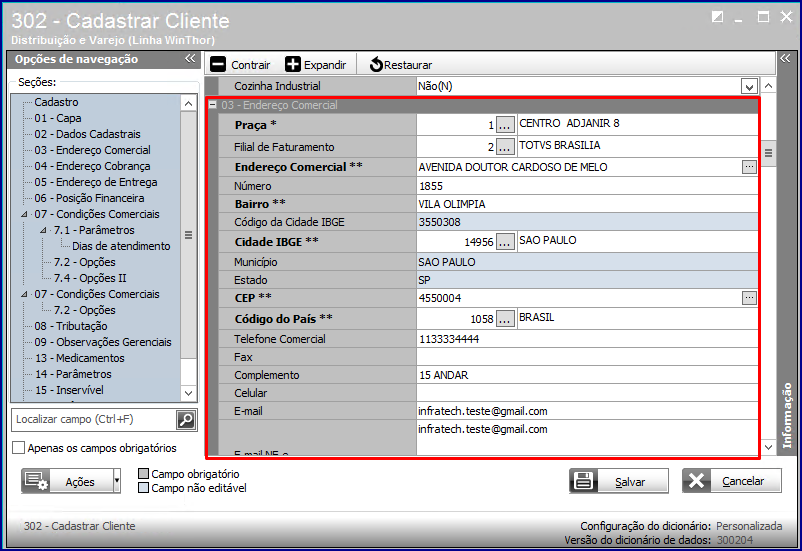Open Filial de Faturamento lookup ellipsis

point(505,147)
